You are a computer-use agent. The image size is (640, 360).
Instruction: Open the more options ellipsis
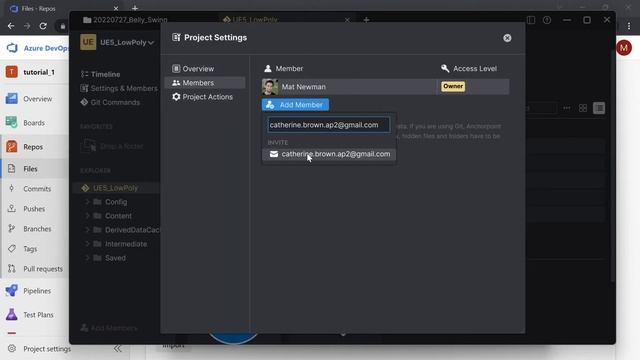click(x=567, y=108)
